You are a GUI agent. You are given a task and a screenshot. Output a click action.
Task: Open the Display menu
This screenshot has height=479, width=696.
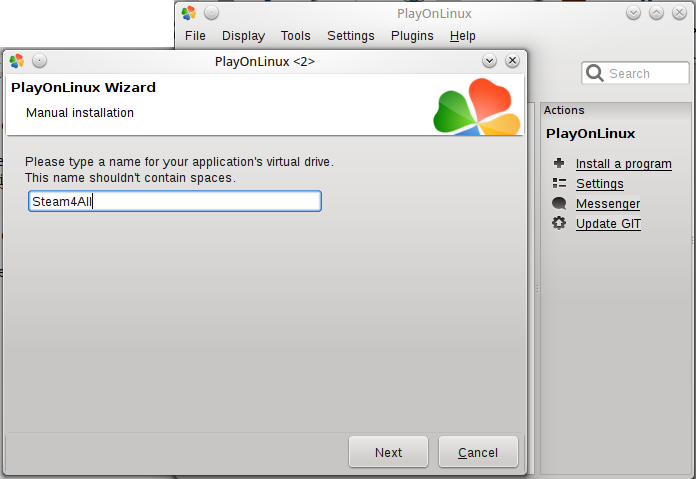click(243, 36)
